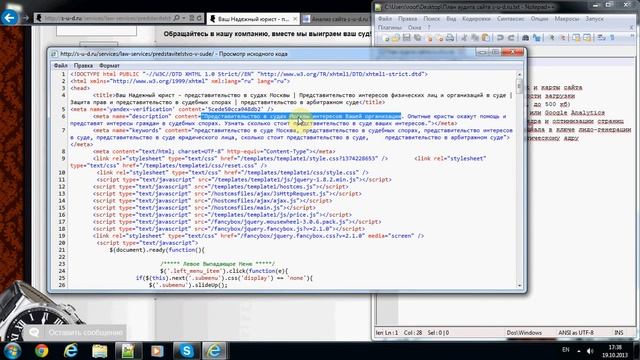Image resolution: width=640 pixels, height=360 pixels.
Task: Launch Google Chrome from the taskbar
Action: 41,351
